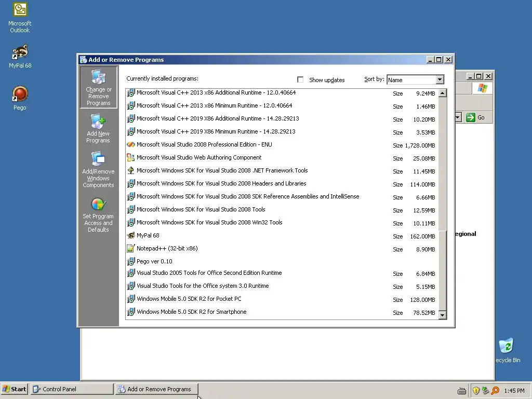Click Windows Mobile 5.0 SDK Smartphone icon
This screenshot has width=532, height=399.
(130, 312)
